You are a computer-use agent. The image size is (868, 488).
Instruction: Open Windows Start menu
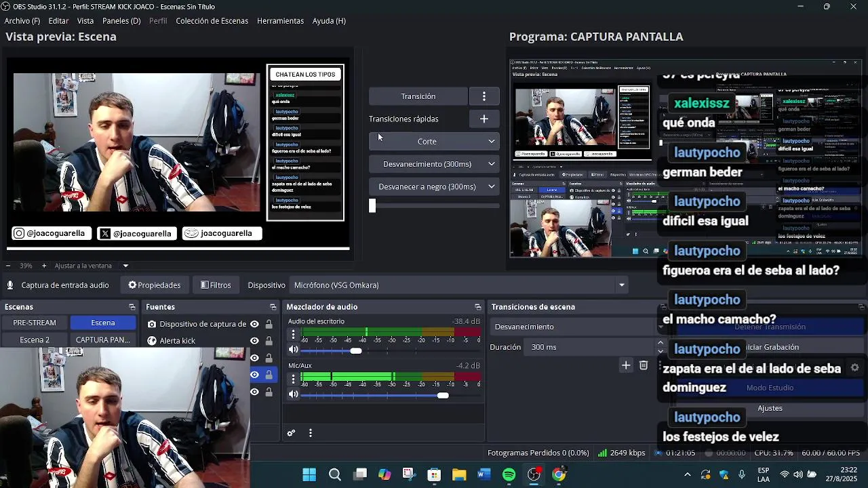pos(309,474)
